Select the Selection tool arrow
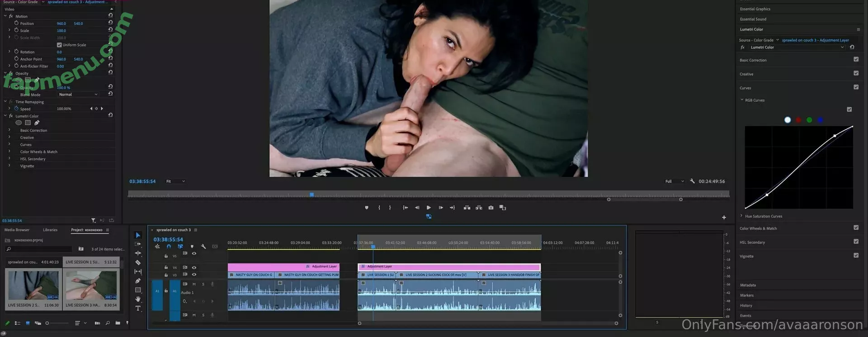This screenshot has height=337, width=868. (138, 235)
